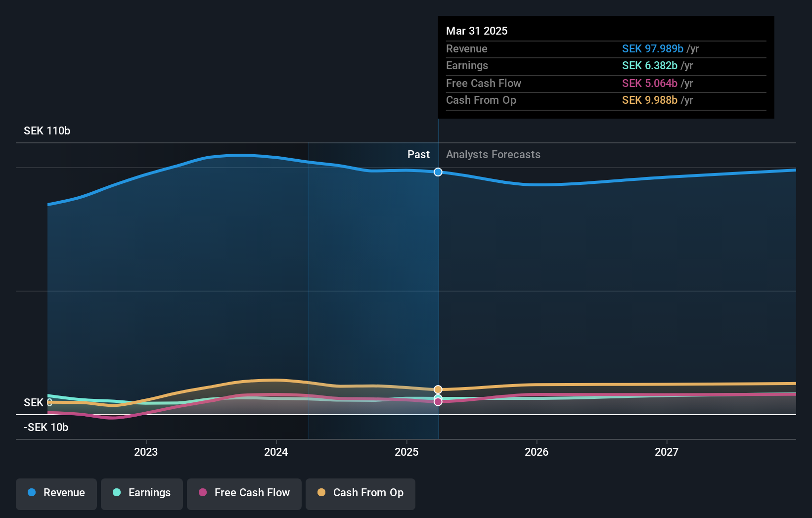Click the SEK 97.989b revenue value

653,48
